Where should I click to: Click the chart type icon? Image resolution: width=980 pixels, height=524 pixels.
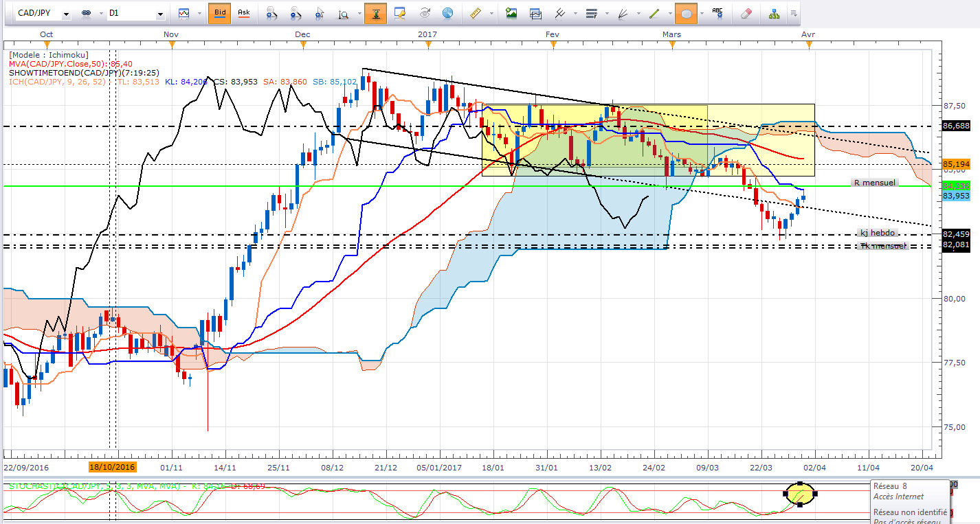pyautogui.click(x=183, y=14)
